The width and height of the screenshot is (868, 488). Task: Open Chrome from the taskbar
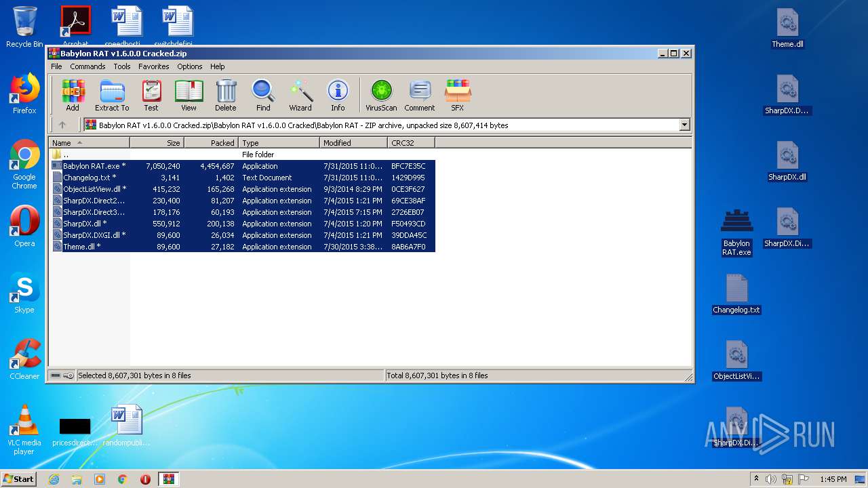[122, 479]
